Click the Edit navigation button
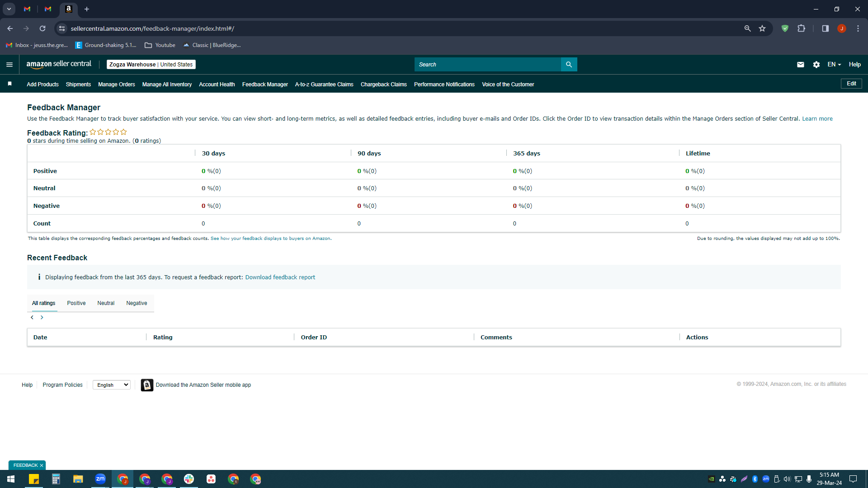 click(x=851, y=84)
